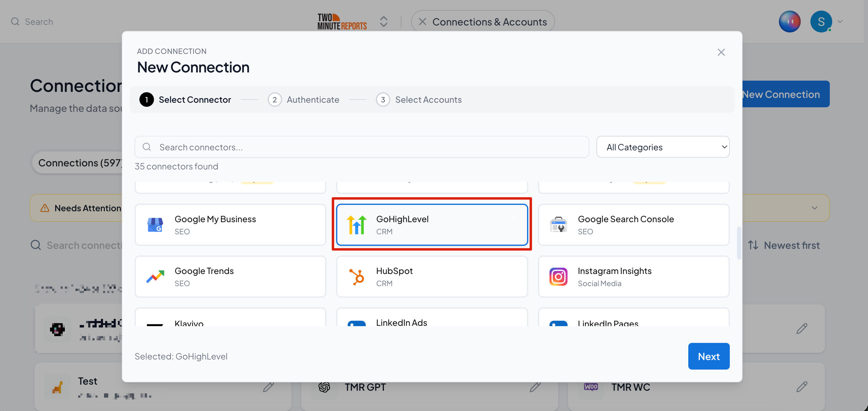Click the TMR GPT OpenAI logo
This screenshot has width=868, height=411.
click(324, 387)
